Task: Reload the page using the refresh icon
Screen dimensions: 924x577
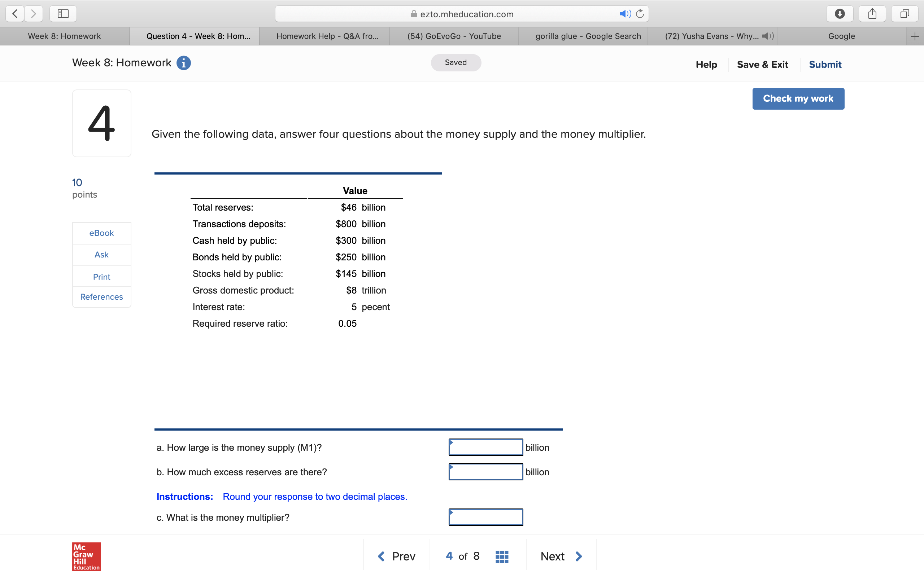Action: pos(639,13)
